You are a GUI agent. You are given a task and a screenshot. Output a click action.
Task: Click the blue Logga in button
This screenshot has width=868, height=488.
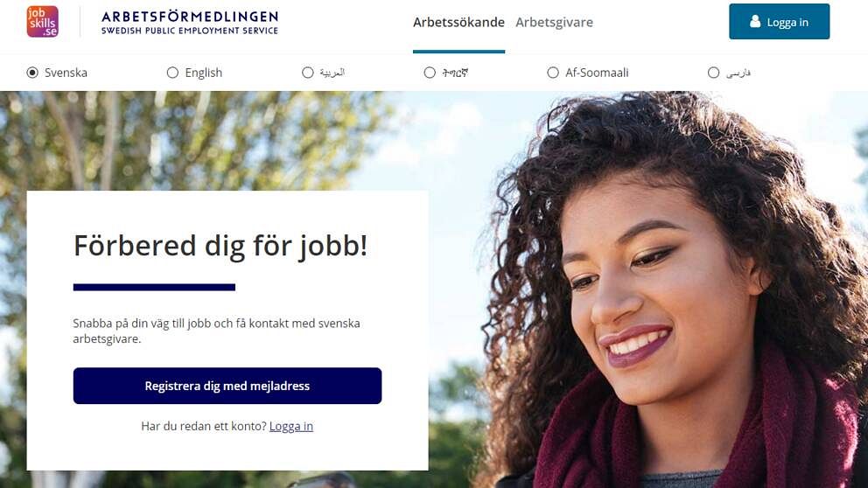coord(780,22)
